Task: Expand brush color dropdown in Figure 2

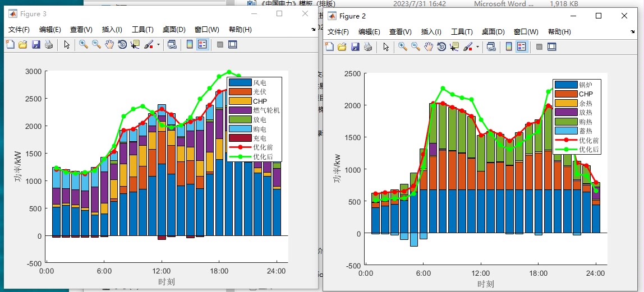Action: click(x=477, y=47)
